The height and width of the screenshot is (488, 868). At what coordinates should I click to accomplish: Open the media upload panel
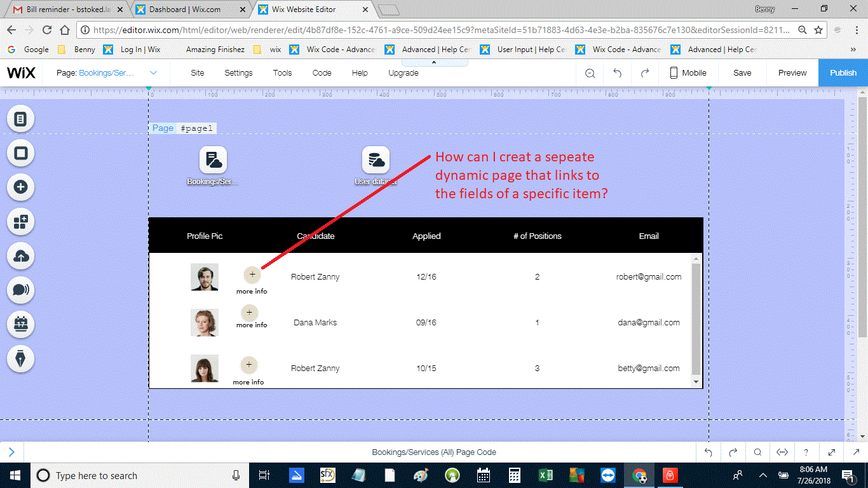[x=20, y=256]
